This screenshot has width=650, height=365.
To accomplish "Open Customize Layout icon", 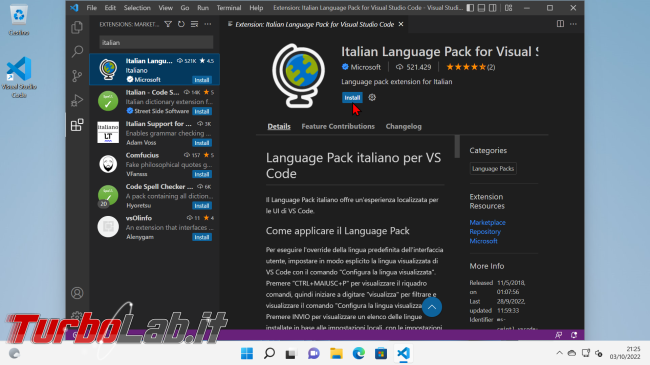I will [x=508, y=8].
